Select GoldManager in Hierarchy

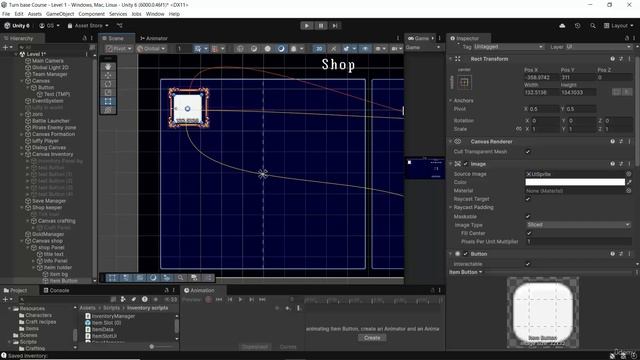coord(48,234)
